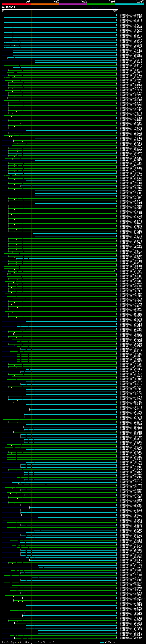Image resolution: width=146 pixels, height=644 pixels.
Task: Select hit label UniRef100_Q8VZ87
Action: click(131, 284)
